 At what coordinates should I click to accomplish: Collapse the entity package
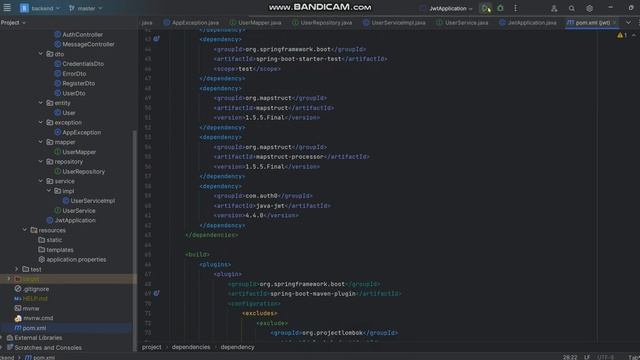point(40,103)
